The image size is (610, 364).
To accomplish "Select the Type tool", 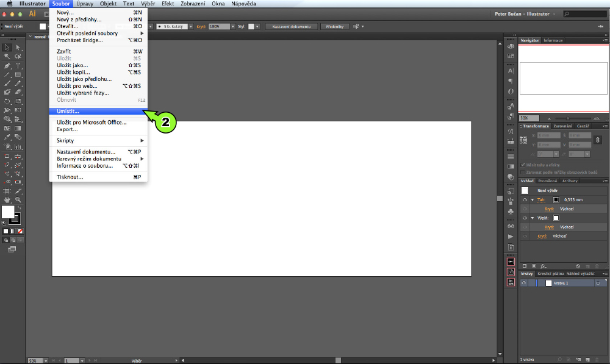I will tap(18, 65).
